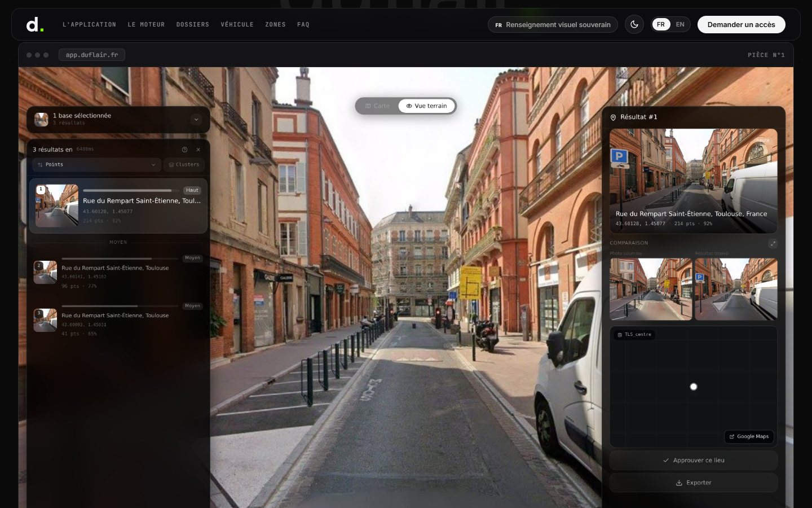
Task: Click the TLS_centre database tag
Action: pyautogui.click(x=634, y=335)
